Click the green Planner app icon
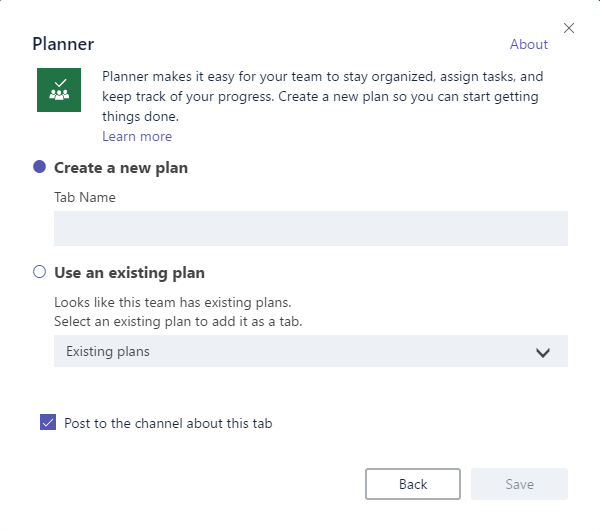Image resolution: width=600 pixels, height=531 pixels. [x=59, y=90]
